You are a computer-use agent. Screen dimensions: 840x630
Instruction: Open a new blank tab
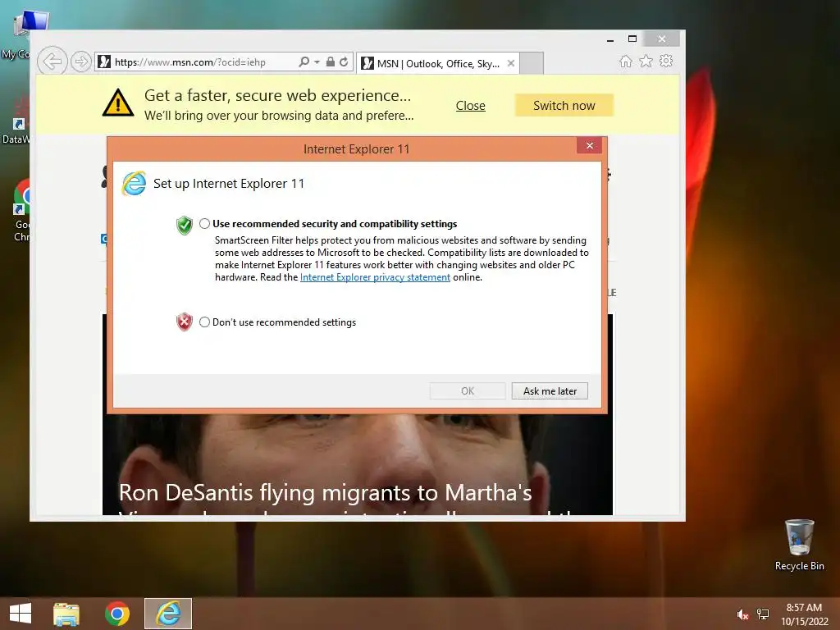(x=532, y=63)
